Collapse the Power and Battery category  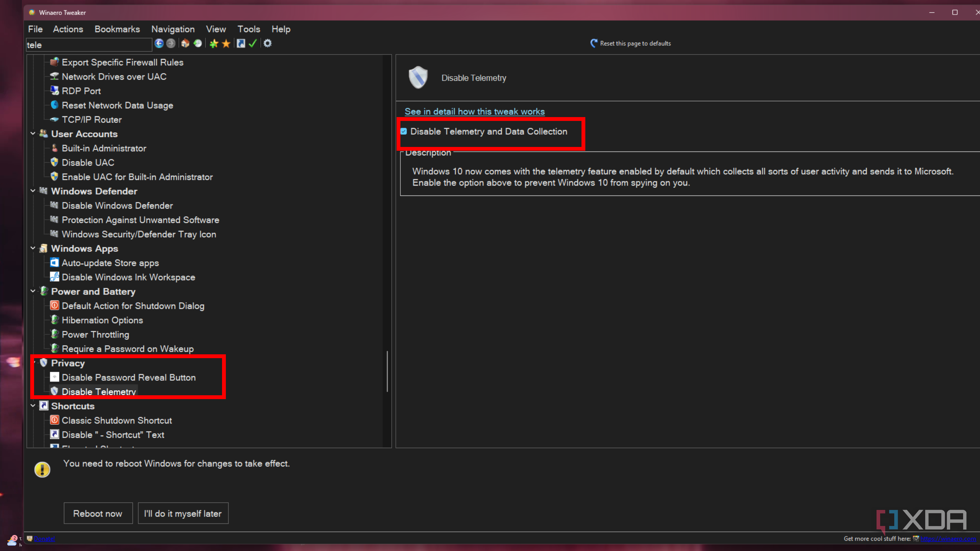coord(33,291)
